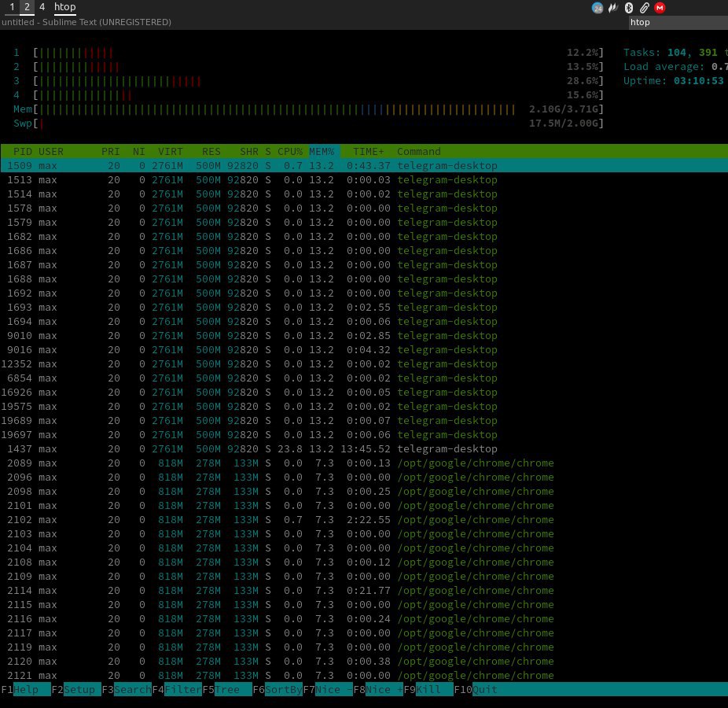This screenshot has width=728, height=708.
Task: Click the Uptime value 03:10:53
Action: pyautogui.click(x=698, y=81)
